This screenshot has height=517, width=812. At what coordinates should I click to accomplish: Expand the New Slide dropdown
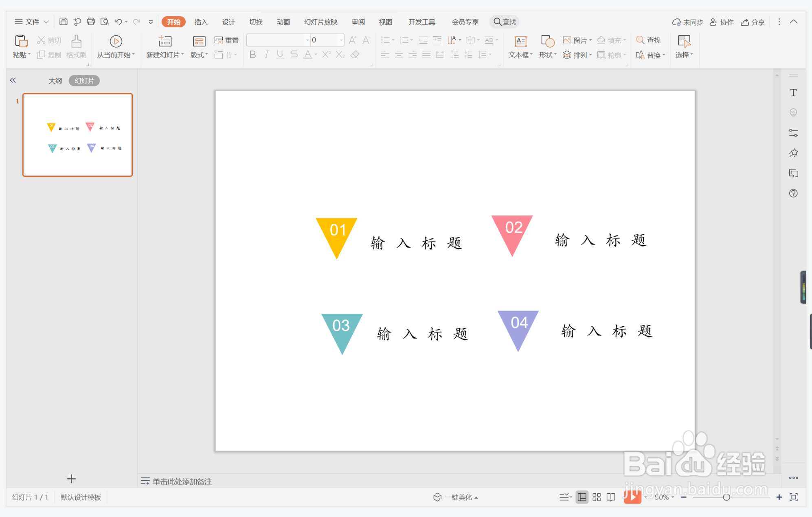(182, 55)
